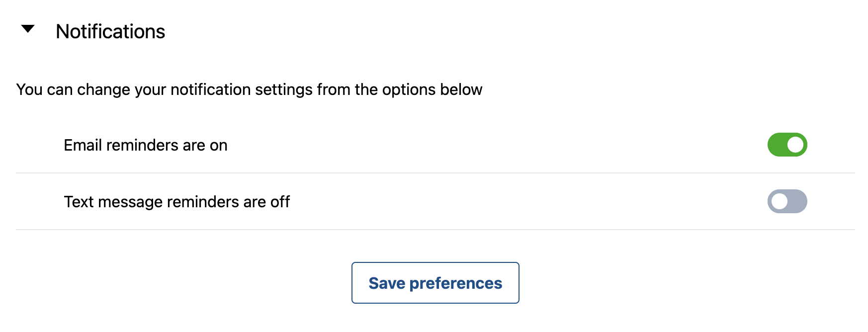The height and width of the screenshot is (332, 868).
Task: Collapse the Notifications section using the triangle
Action: coord(28,29)
